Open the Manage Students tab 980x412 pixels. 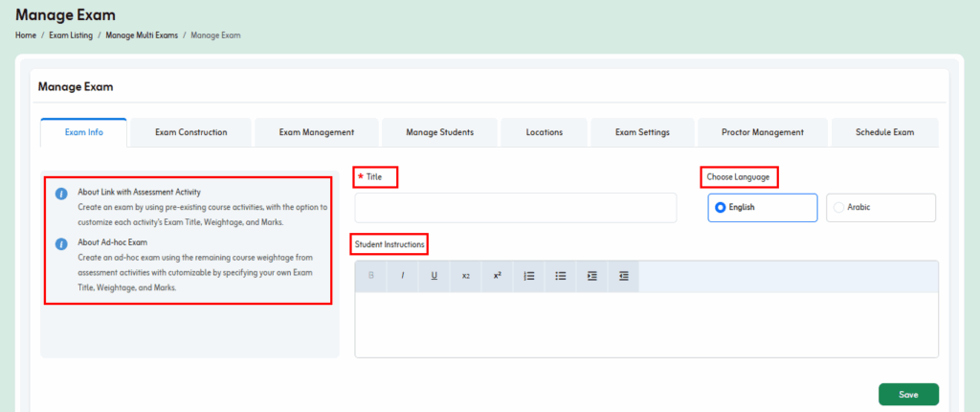click(439, 132)
